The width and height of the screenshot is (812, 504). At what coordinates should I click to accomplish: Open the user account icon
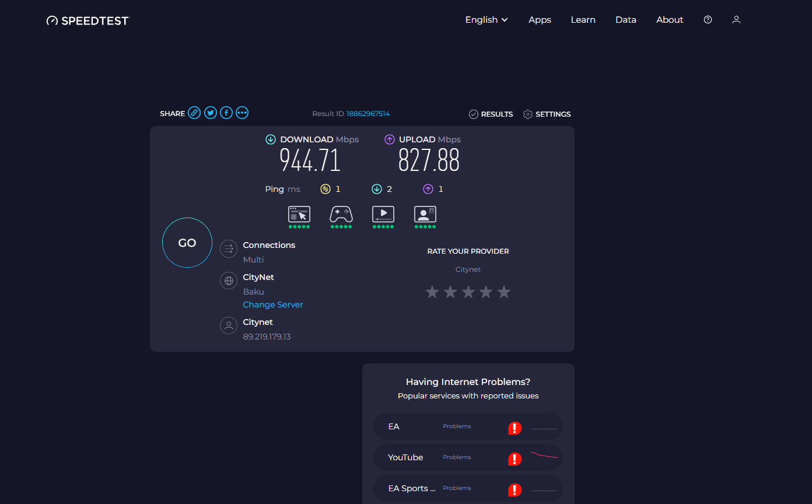736,20
